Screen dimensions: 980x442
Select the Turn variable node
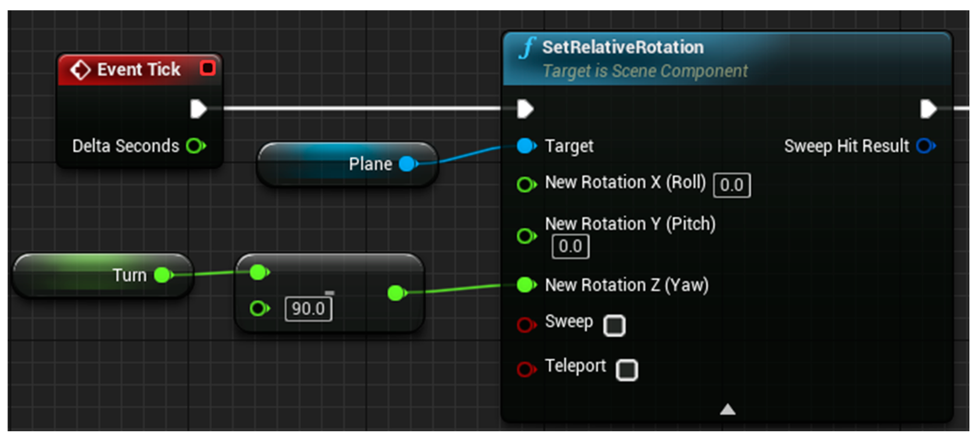84,275
